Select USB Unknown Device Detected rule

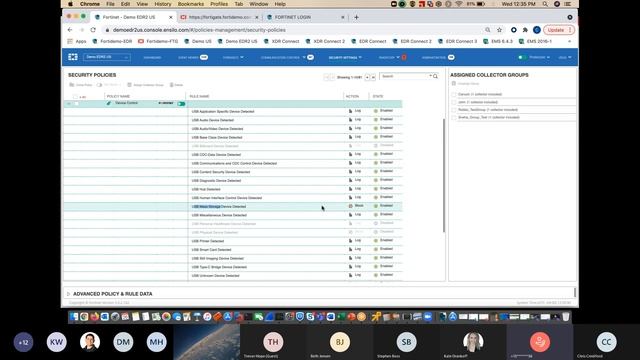click(x=216, y=276)
